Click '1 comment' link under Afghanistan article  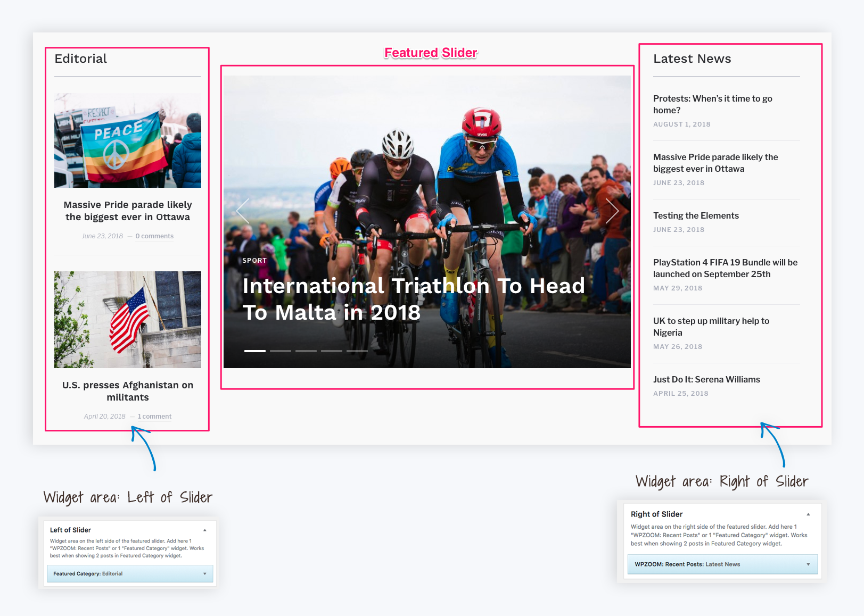click(x=154, y=417)
